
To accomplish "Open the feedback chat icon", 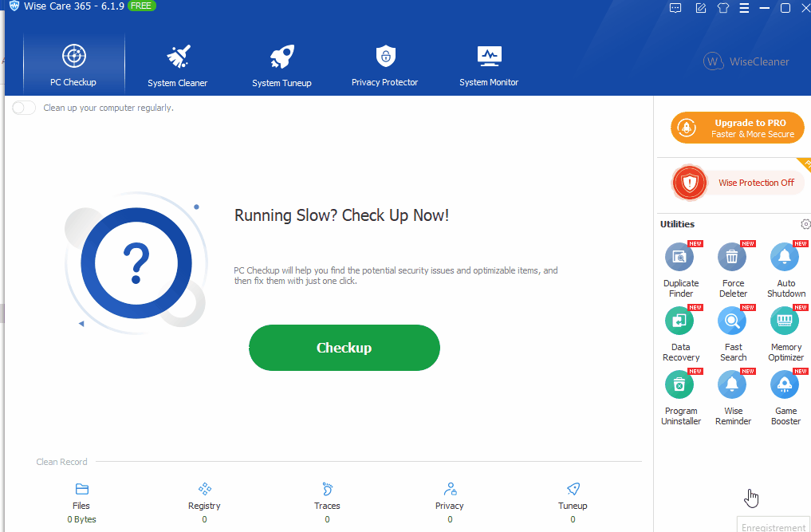I will 675,8.
